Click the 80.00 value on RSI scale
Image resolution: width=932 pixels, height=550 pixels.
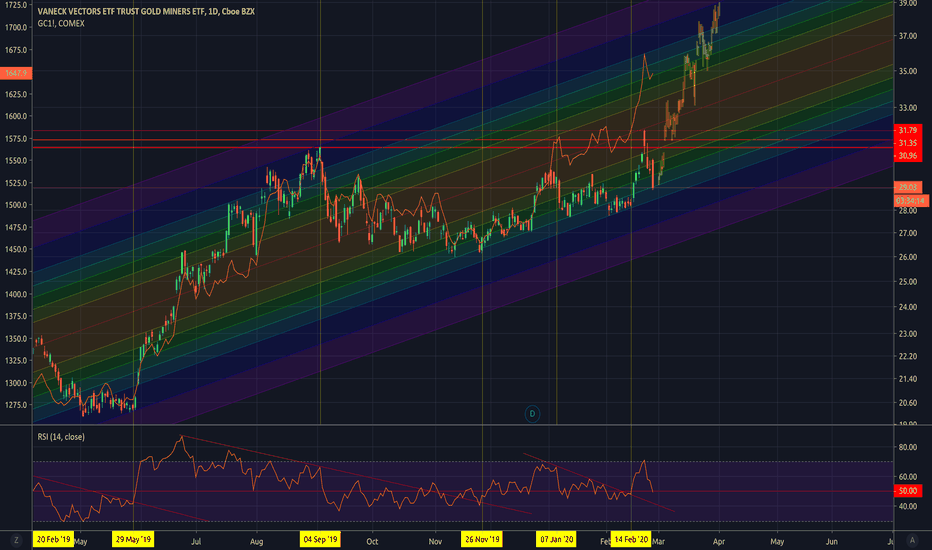coord(908,447)
